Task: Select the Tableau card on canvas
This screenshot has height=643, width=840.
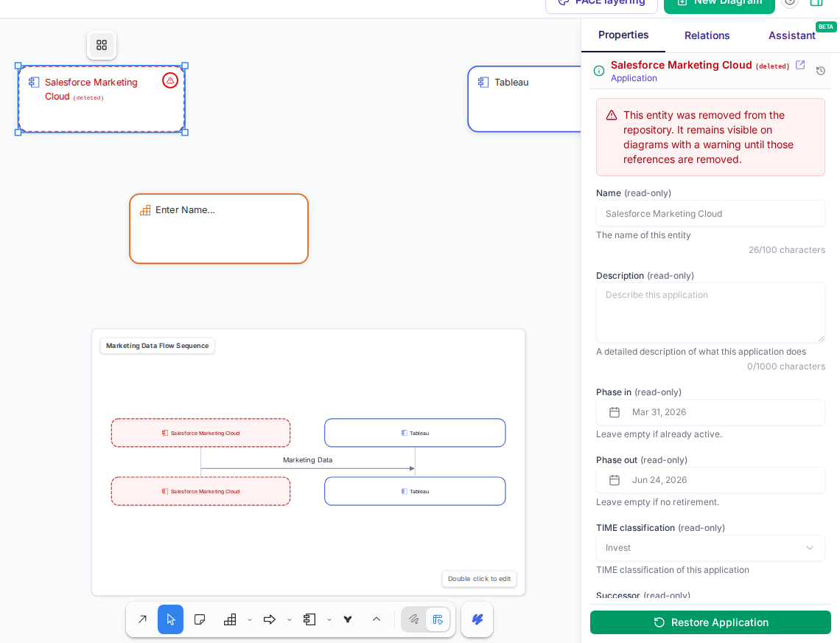Action: 525,100
